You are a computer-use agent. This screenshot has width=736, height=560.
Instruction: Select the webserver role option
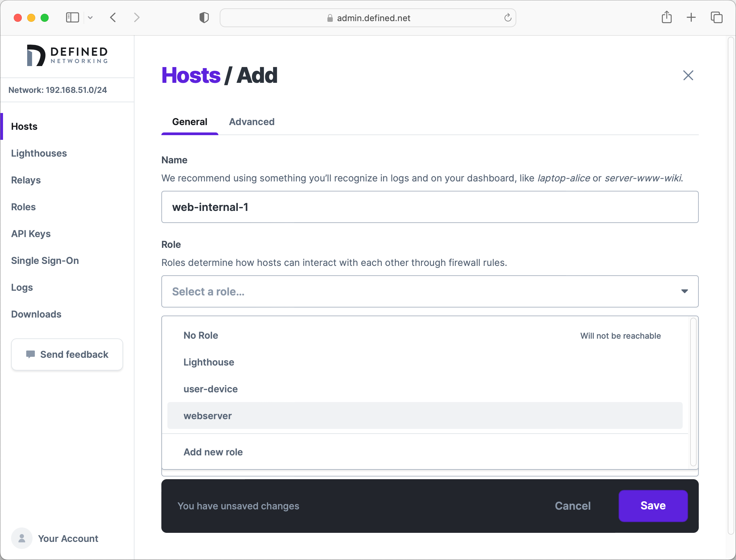tap(207, 416)
